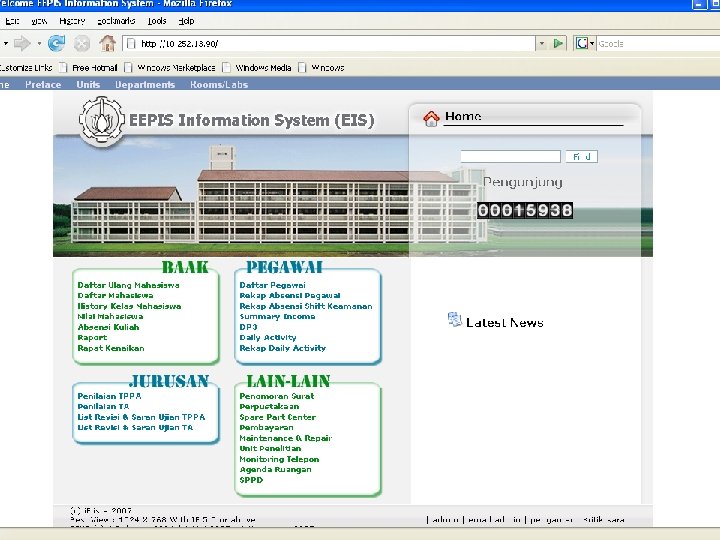The width and height of the screenshot is (720, 540).
Task: Open the search engine selector dropdown
Action: [x=592, y=44]
